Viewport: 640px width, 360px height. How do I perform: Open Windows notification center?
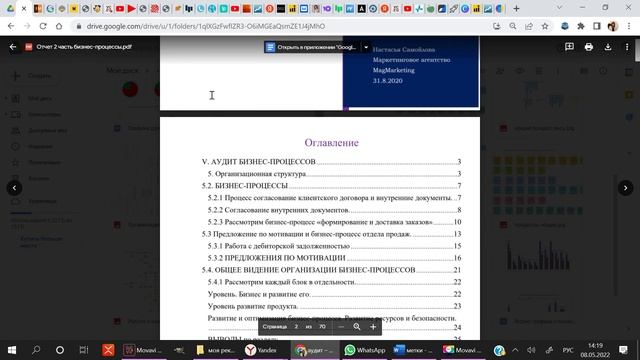point(623,350)
